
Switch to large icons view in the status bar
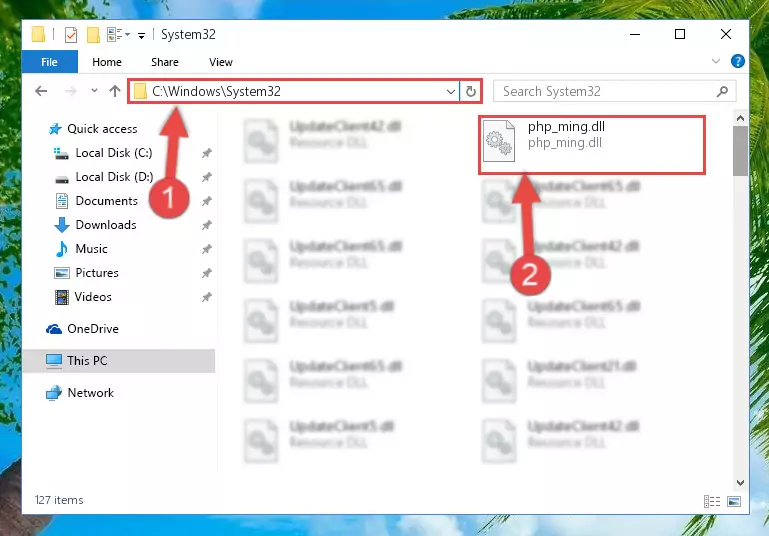[734, 501]
